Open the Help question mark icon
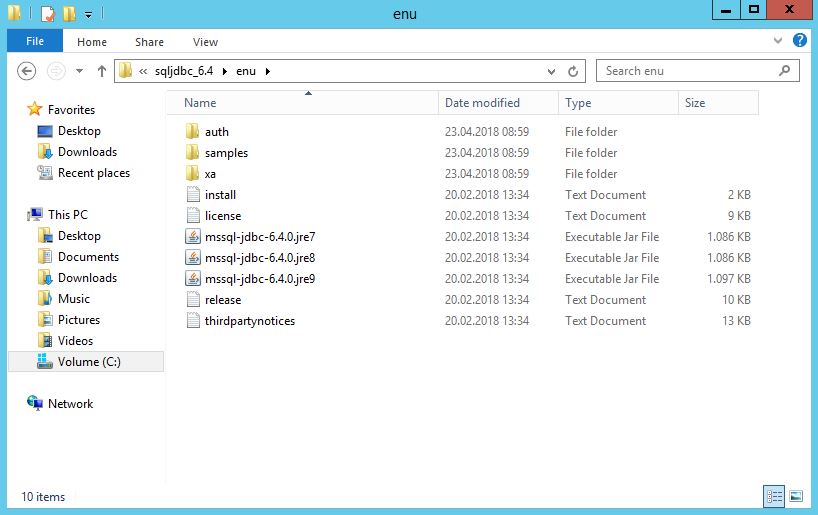Viewport: 818px width, 515px height. [x=799, y=40]
